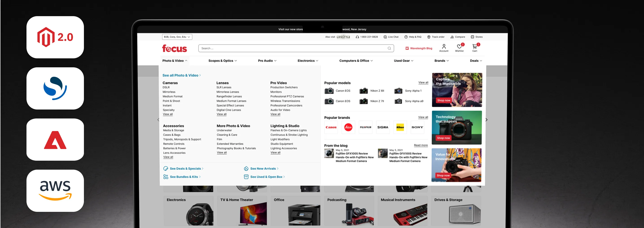This screenshot has width=644, height=228.
Task: Open the Compare bars icon
Action: [x=452, y=37]
